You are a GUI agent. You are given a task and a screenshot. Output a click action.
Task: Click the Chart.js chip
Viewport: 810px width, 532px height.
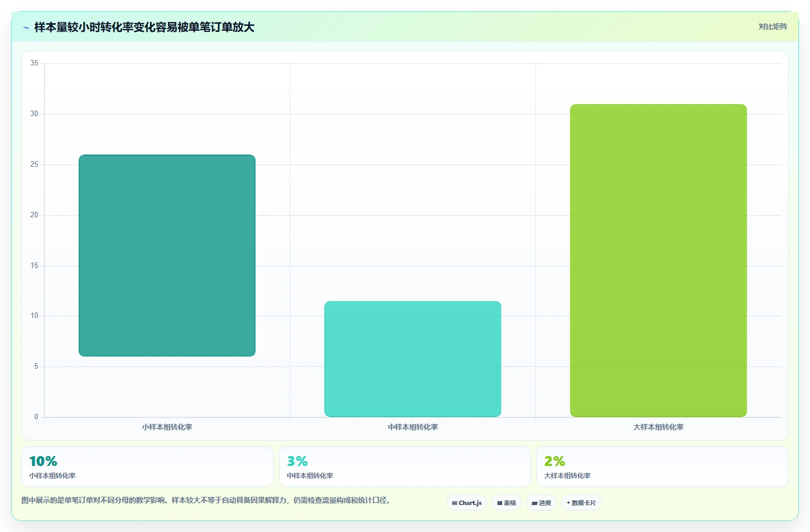[467, 503]
